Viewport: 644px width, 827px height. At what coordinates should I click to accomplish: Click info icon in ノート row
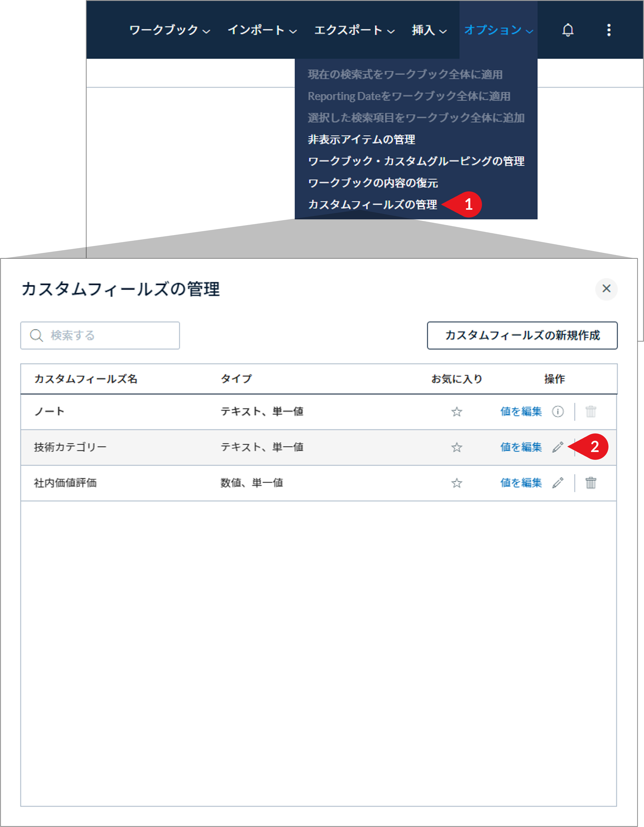[x=558, y=411]
